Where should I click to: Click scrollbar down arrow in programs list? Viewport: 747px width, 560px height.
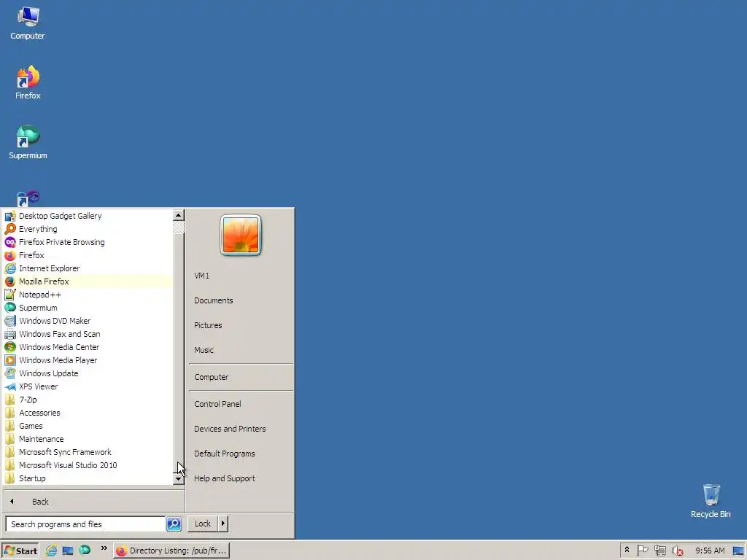[178, 478]
